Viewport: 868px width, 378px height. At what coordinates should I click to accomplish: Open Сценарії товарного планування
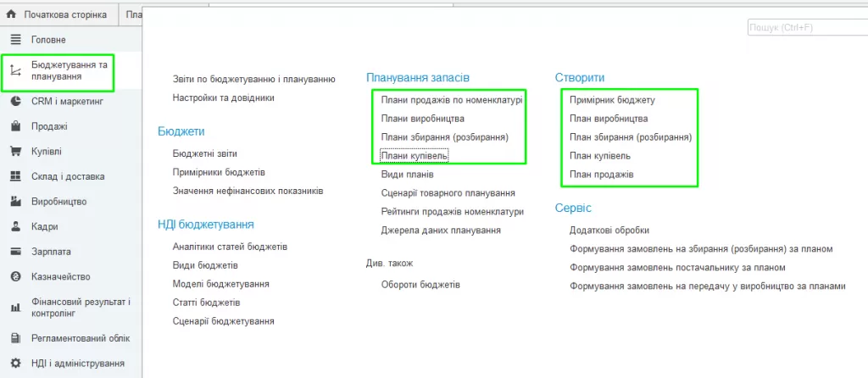pyautogui.click(x=448, y=193)
